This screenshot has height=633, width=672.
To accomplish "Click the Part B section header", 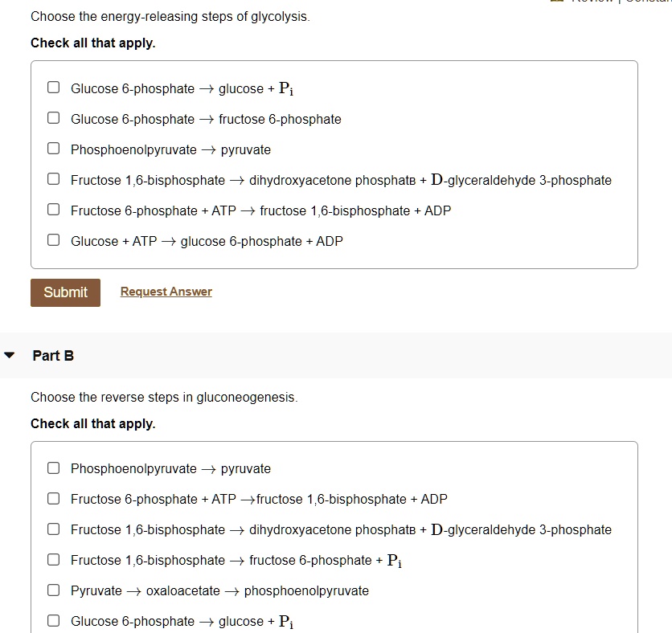I will pos(52,355).
